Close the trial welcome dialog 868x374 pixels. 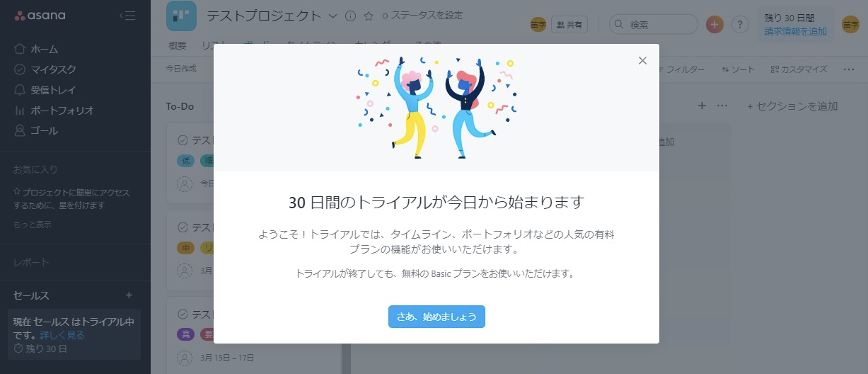[x=642, y=60]
